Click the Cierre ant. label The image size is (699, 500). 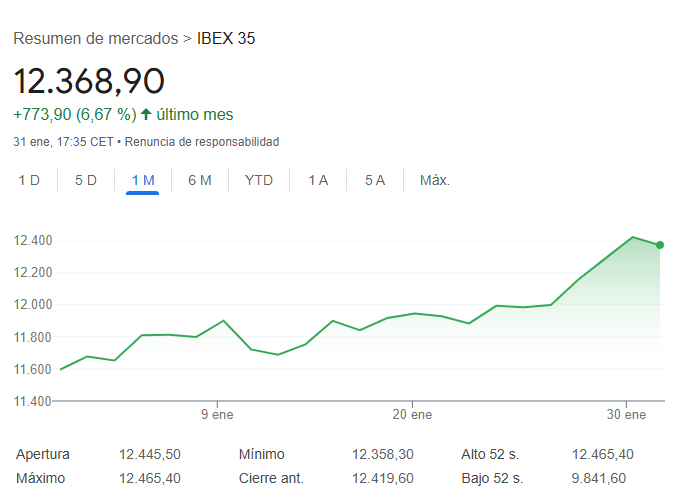click(x=271, y=478)
